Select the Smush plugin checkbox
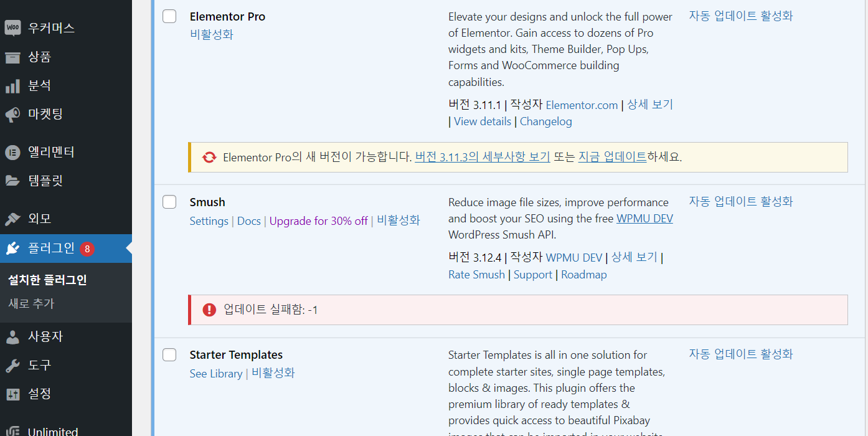 pyautogui.click(x=169, y=202)
